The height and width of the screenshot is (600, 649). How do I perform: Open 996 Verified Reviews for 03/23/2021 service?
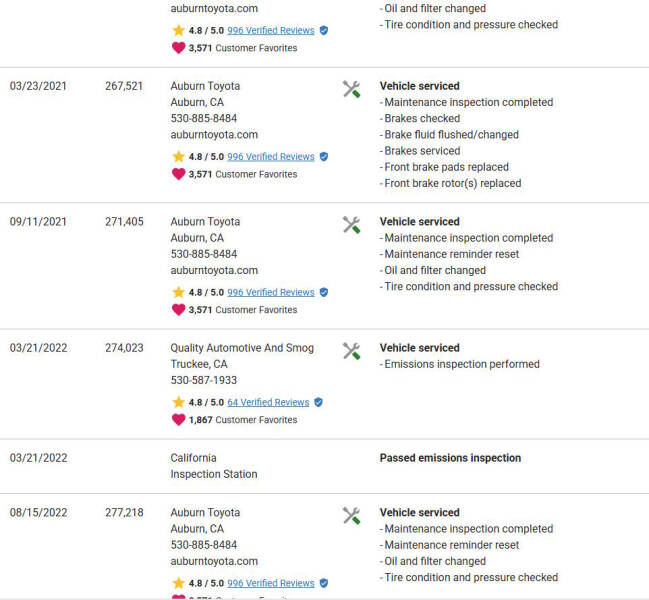(270, 157)
